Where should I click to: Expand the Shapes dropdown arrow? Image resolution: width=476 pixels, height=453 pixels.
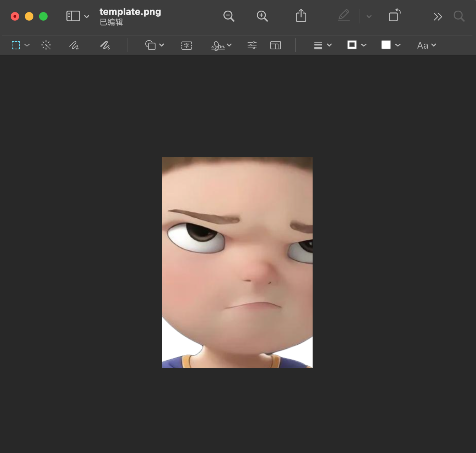pyautogui.click(x=162, y=45)
